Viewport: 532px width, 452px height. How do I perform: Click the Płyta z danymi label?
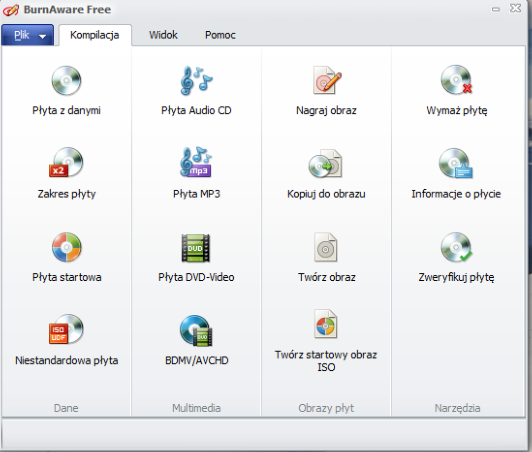(66, 110)
